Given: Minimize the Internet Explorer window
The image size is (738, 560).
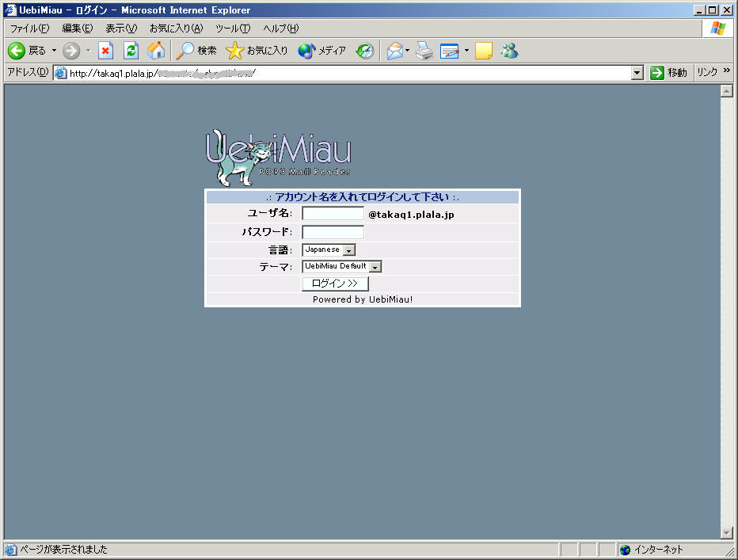Looking at the screenshot, I should click(x=700, y=10).
